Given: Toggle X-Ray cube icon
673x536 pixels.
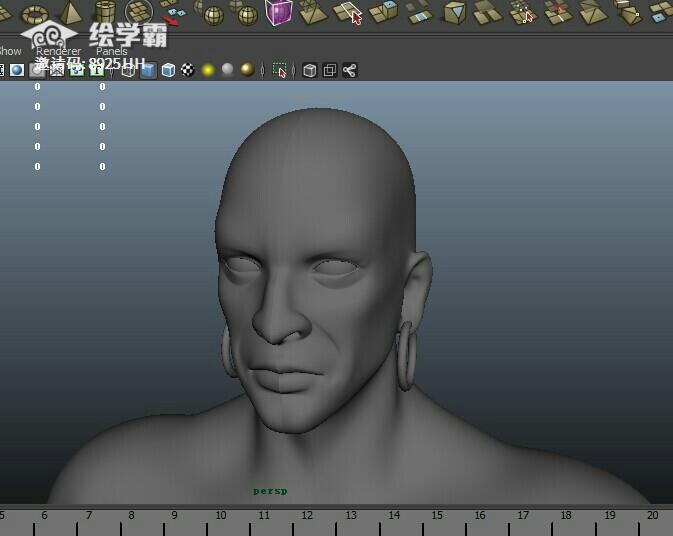Looking at the screenshot, I should pos(309,70).
